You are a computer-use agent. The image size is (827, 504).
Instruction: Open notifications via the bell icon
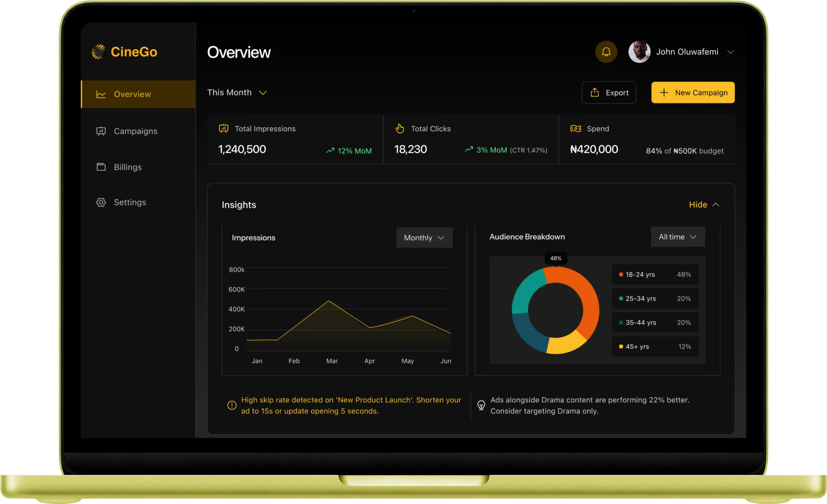pyautogui.click(x=606, y=52)
